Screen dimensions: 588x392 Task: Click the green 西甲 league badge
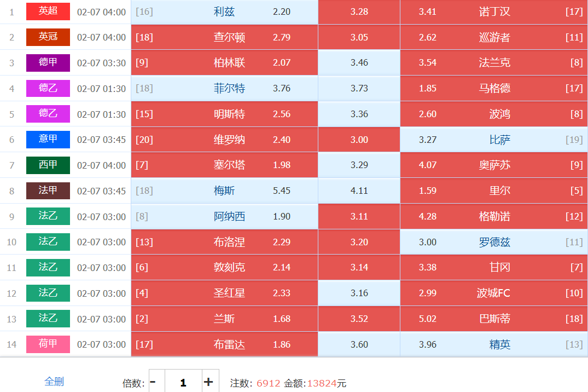pos(48,165)
